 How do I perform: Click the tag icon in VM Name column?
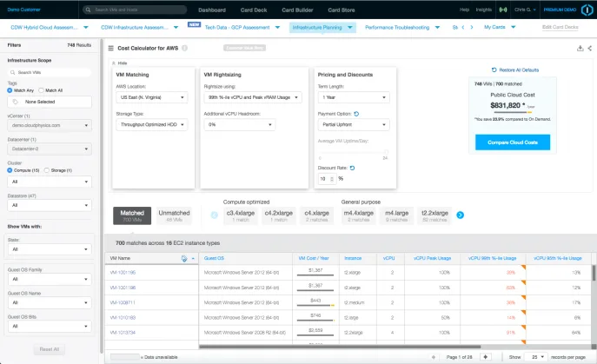[x=184, y=259]
